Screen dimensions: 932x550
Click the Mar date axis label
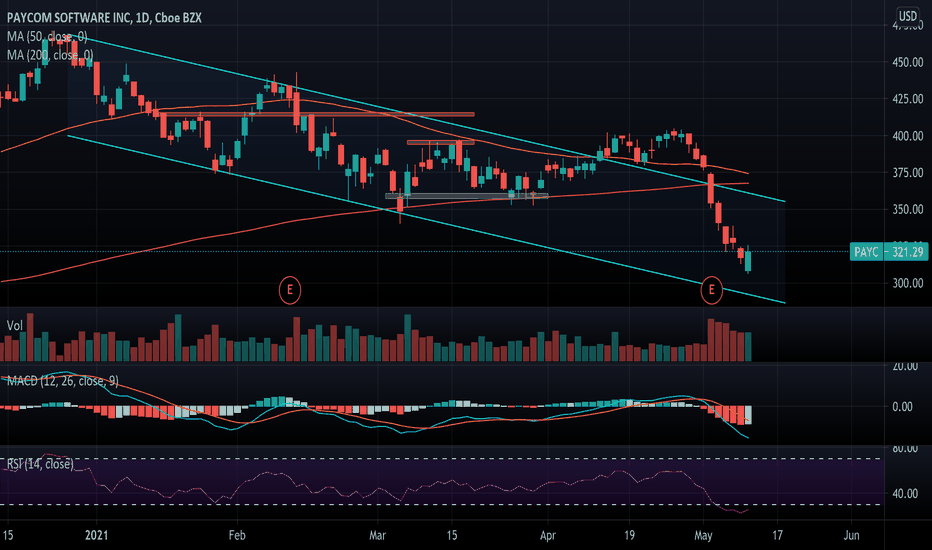point(377,535)
